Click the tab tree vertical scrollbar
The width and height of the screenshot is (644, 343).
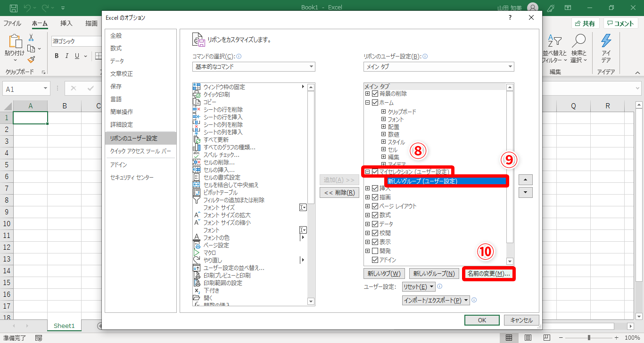click(x=510, y=174)
